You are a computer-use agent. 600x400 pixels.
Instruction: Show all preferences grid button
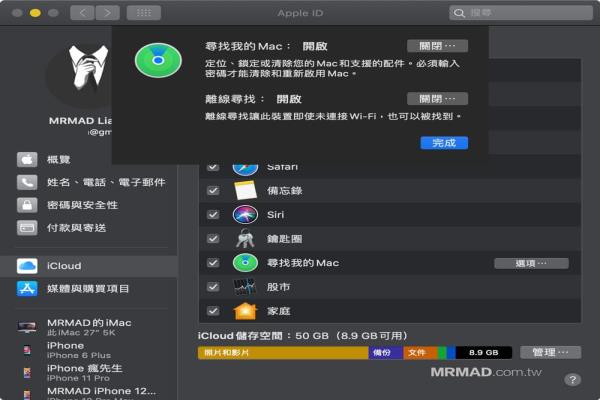(144, 13)
